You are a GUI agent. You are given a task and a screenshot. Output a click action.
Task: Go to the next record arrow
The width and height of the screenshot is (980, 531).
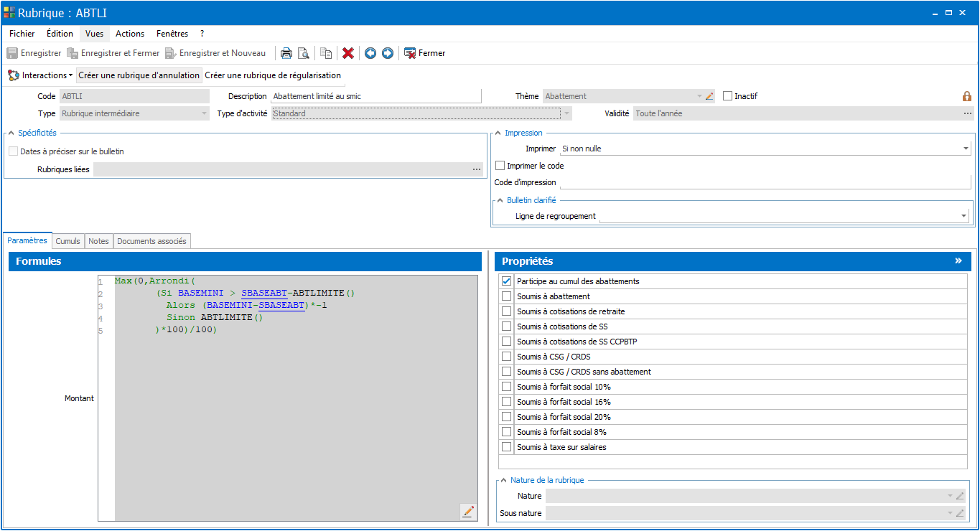388,53
